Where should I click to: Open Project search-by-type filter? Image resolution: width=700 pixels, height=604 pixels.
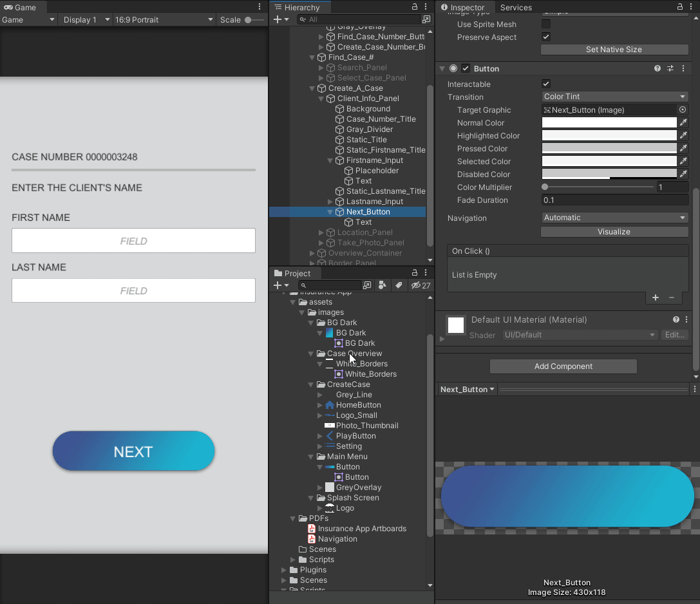382,285
